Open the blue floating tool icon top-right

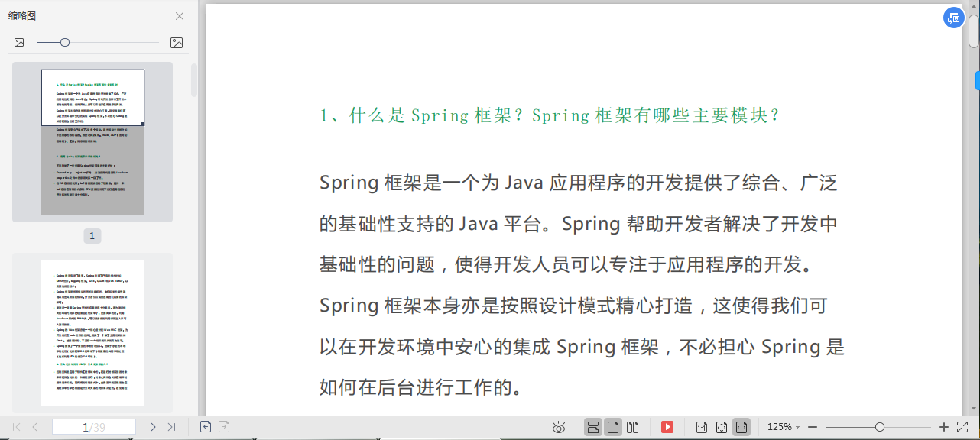952,17
